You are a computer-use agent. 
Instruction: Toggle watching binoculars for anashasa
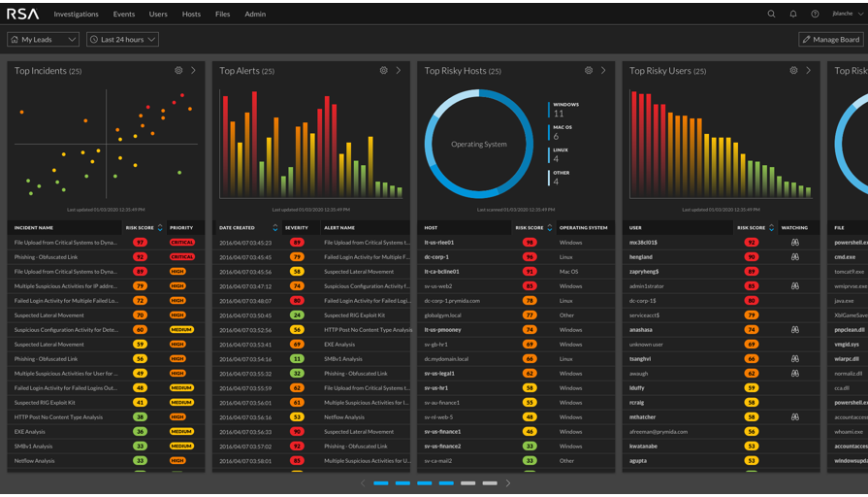[x=795, y=330]
